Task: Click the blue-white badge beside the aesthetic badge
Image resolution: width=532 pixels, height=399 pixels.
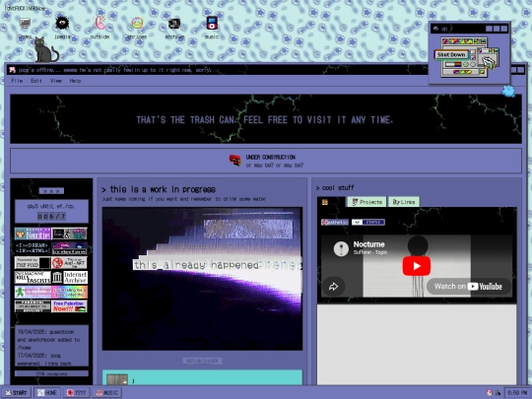Action: click(368, 223)
